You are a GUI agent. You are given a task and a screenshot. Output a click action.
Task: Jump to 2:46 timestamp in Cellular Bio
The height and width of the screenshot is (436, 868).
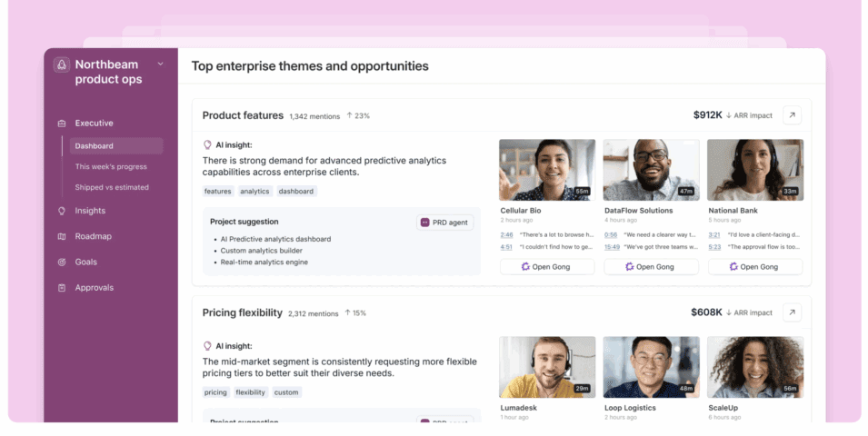[506, 234]
